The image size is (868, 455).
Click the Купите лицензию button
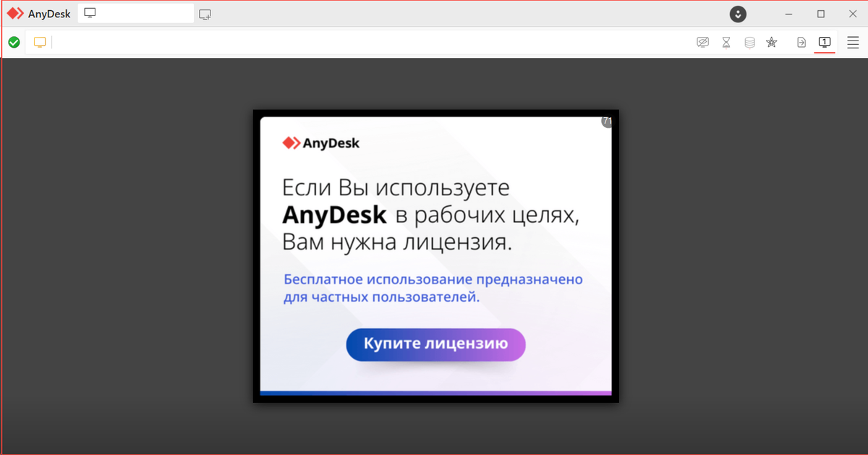(x=435, y=344)
